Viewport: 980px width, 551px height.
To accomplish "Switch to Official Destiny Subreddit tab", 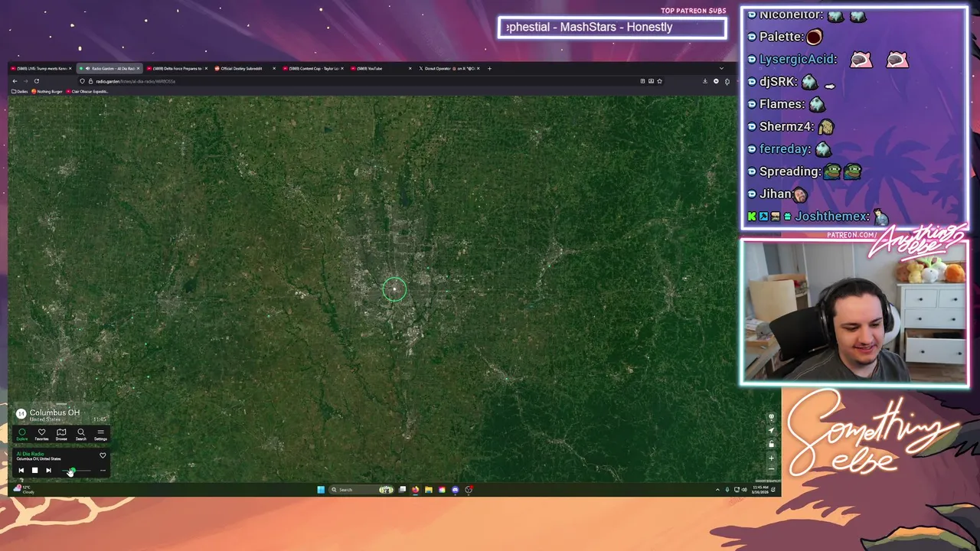I will tap(245, 68).
